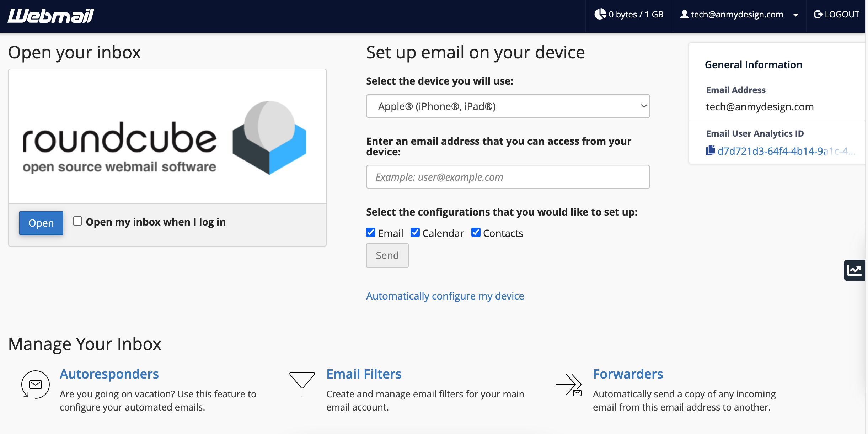
Task: Click the LOGOUT link
Action: (837, 14)
